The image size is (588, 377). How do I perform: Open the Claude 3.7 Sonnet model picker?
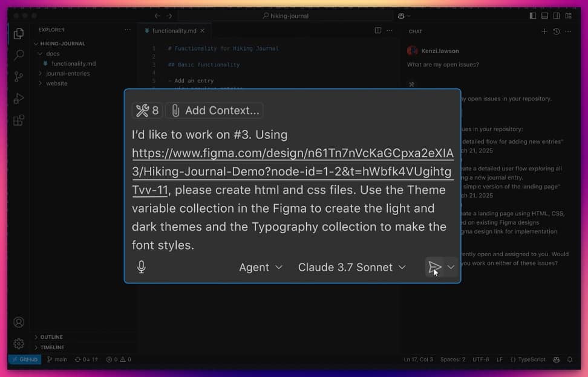click(x=351, y=267)
